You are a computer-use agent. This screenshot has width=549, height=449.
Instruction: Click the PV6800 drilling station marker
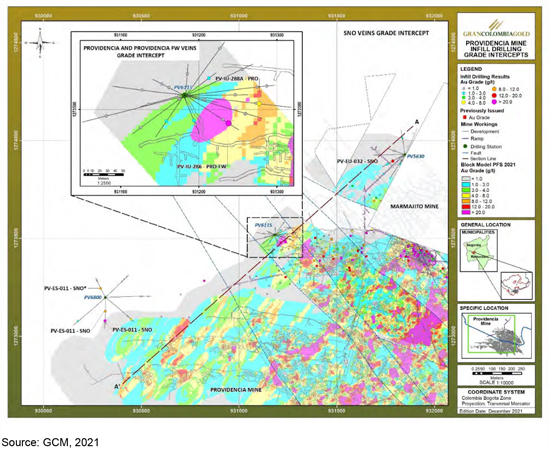[x=105, y=297]
